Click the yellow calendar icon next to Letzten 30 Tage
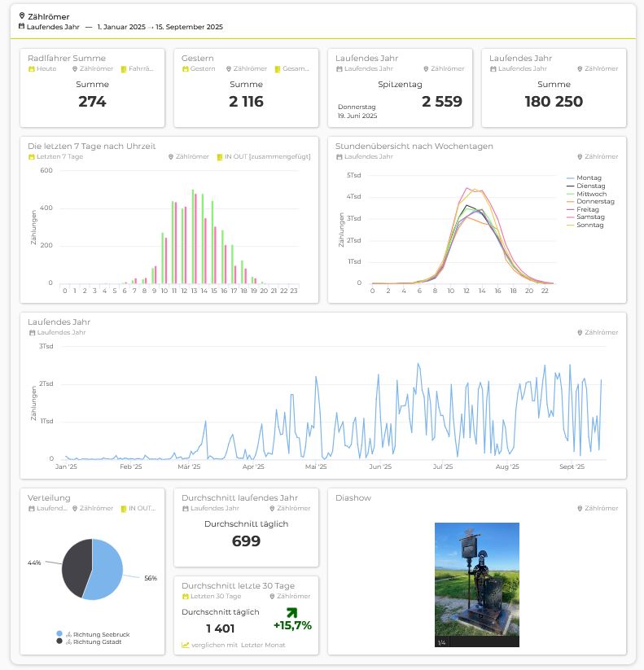This screenshot has height=670, width=644. [186, 597]
